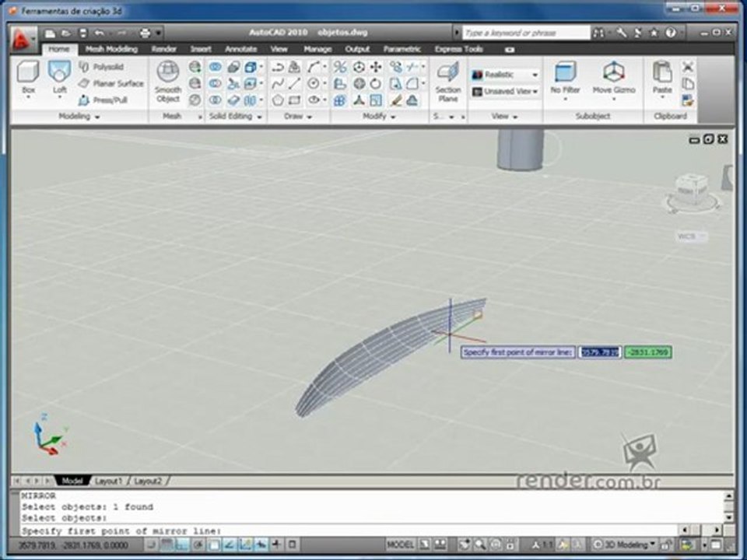
Task: Toggle Polar Tracking in the status bar
Action: pyautogui.click(x=198, y=544)
